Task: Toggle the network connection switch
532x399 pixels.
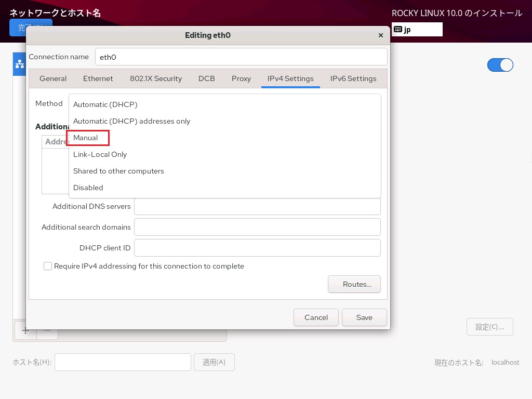Action: pos(500,65)
